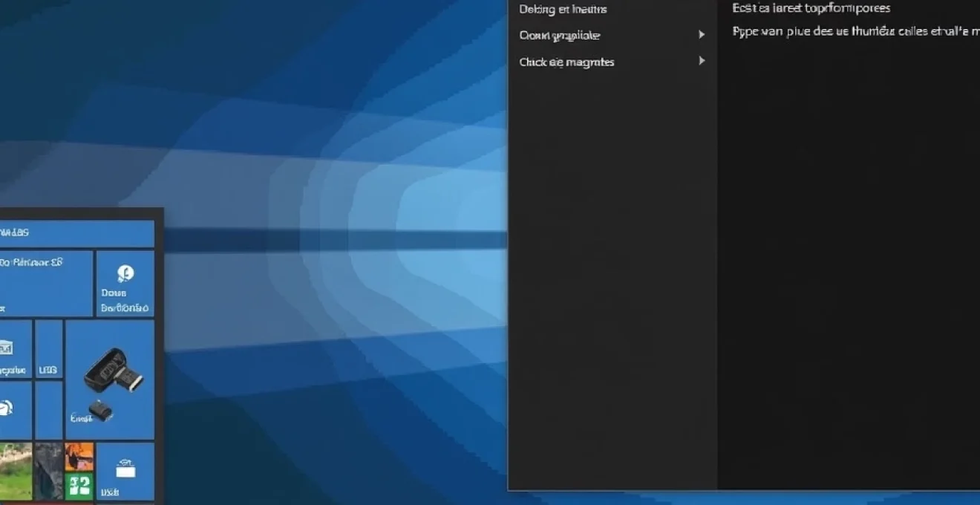Expand the 'Oouri gragilate' submenu arrow
This screenshot has height=505, width=980.
coord(701,35)
